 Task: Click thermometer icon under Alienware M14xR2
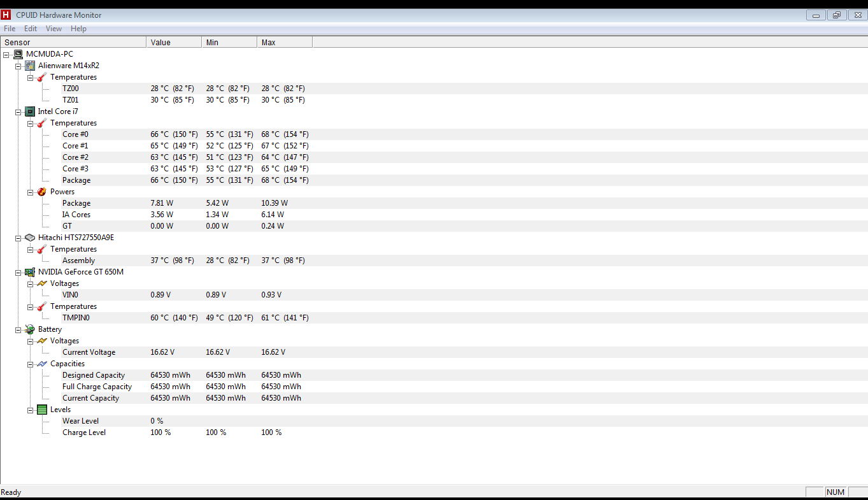point(42,77)
